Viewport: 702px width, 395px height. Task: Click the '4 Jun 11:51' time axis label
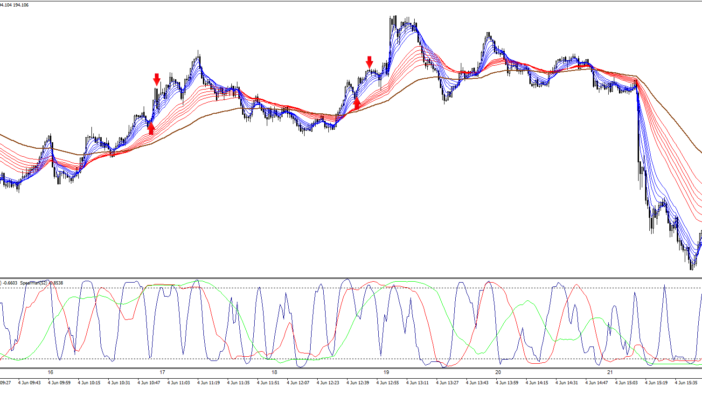[x=268, y=383]
